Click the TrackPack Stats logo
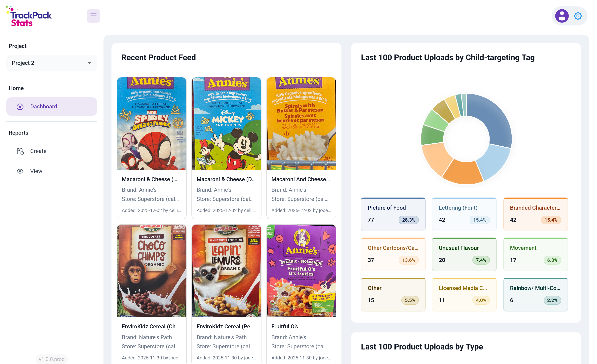This screenshot has height=364, width=597. 29,17
